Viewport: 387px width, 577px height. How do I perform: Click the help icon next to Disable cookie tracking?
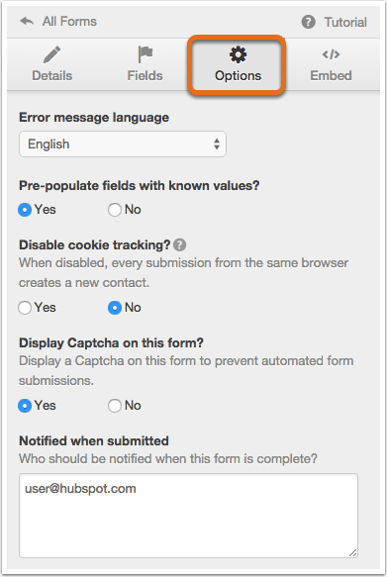pyautogui.click(x=180, y=245)
